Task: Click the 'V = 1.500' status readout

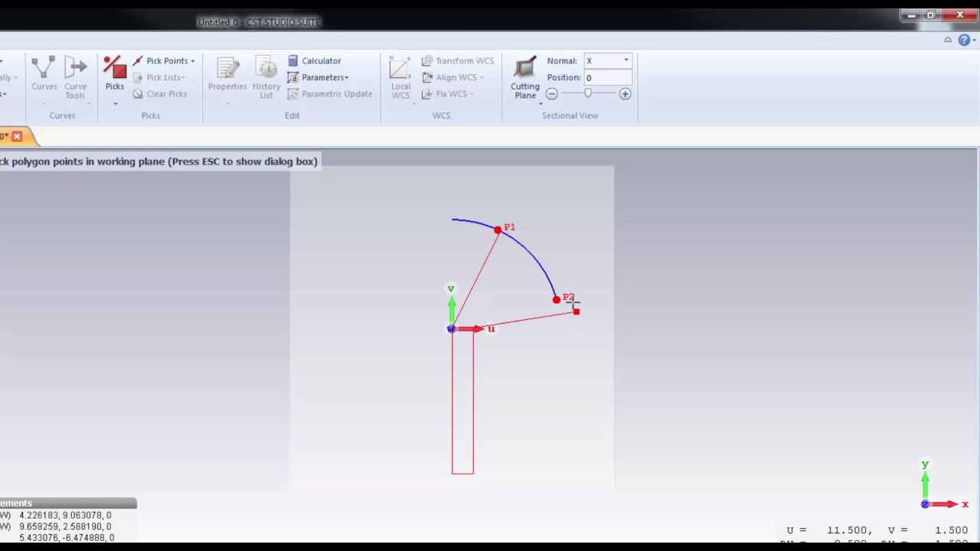Action: [x=928, y=530]
